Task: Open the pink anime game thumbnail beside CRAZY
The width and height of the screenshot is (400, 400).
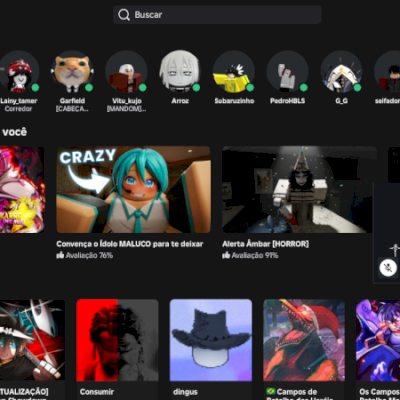Action: [x=22, y=189]
